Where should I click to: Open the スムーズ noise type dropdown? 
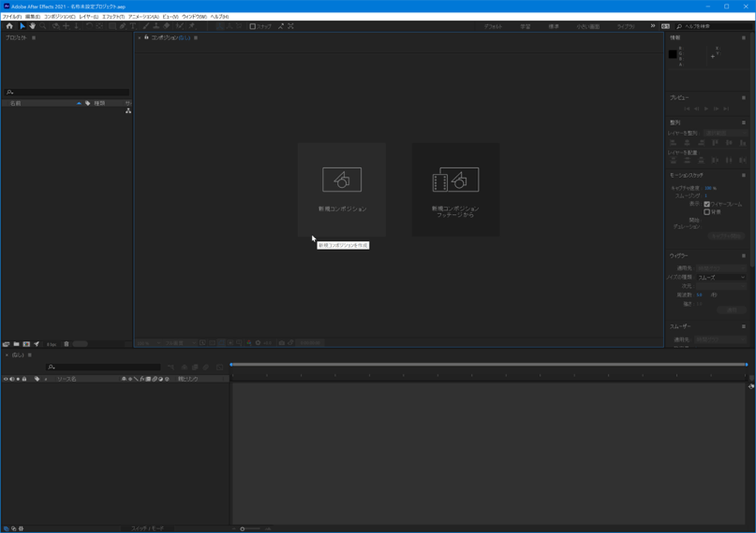tap(721, 277)
